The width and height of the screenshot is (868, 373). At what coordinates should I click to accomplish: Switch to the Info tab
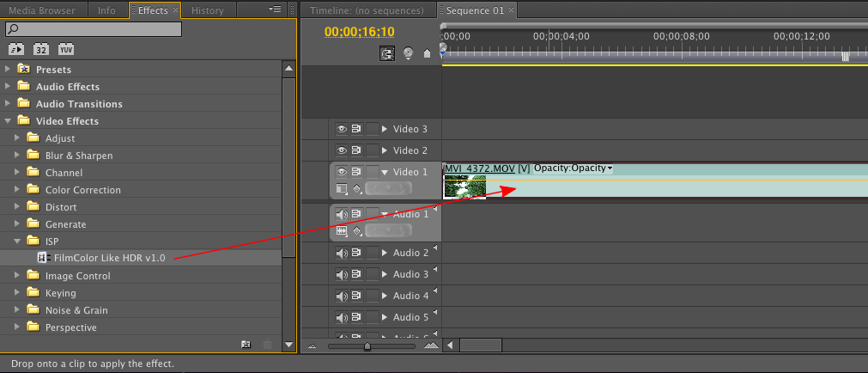pyautogui.click(x=106, y=10)
